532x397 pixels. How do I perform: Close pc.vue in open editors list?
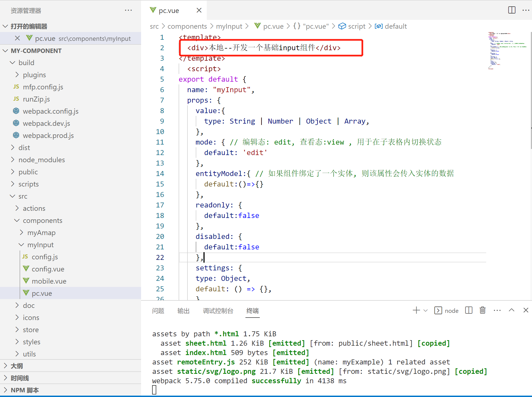pyautogui.click(x=17, y=38)
